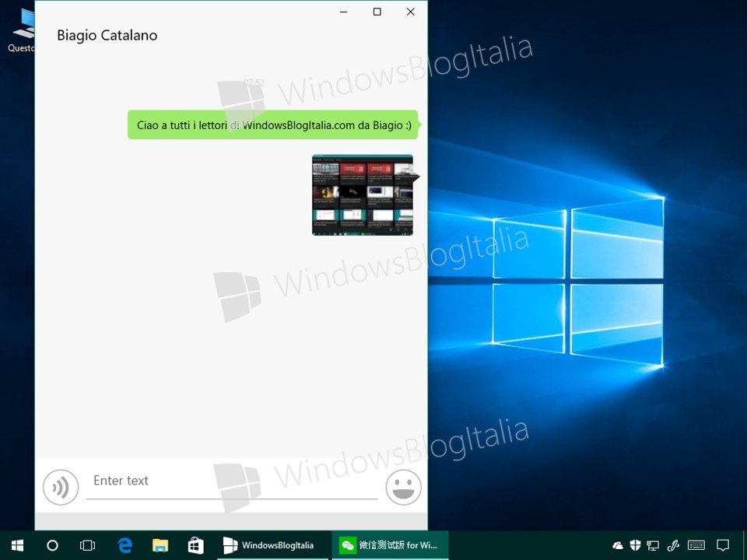
Task: Switch to the WeChat taskbar button
Action: pos(390,545)
